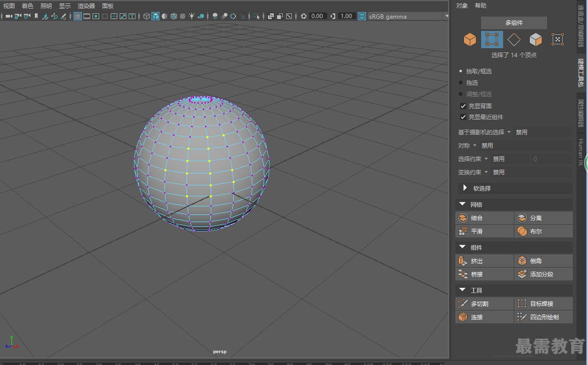Click the wireframe on shaded icon

tap(174, 16)
